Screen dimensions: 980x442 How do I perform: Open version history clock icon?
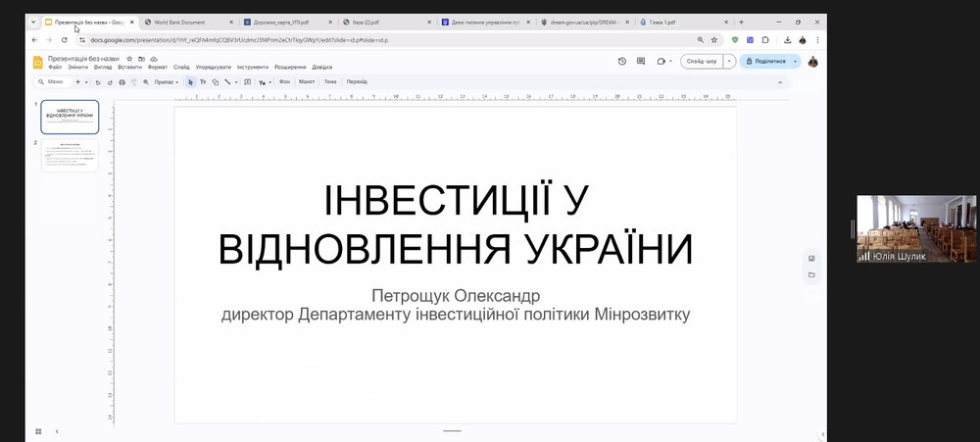click(622, 61)
